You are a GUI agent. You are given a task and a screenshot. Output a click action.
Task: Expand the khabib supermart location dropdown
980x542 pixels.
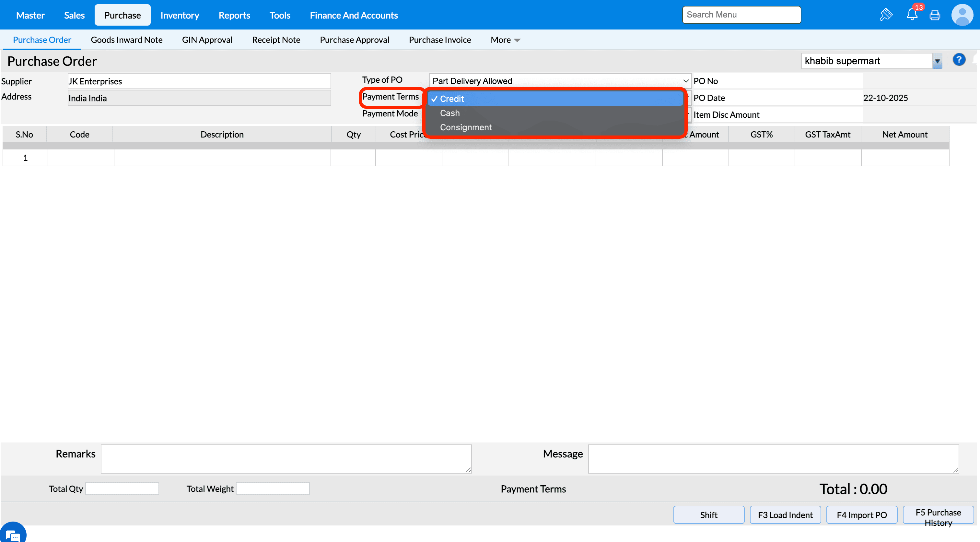[937, 61]
